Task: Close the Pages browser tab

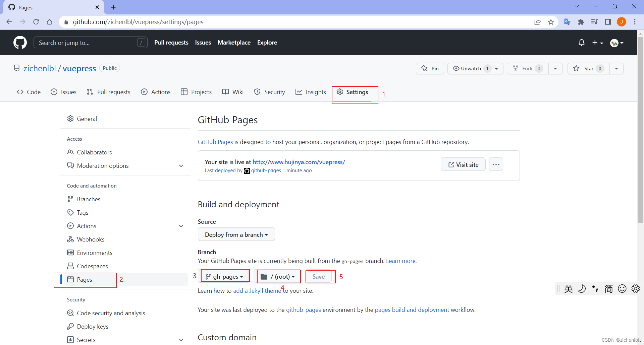Action: coord(97,7)
